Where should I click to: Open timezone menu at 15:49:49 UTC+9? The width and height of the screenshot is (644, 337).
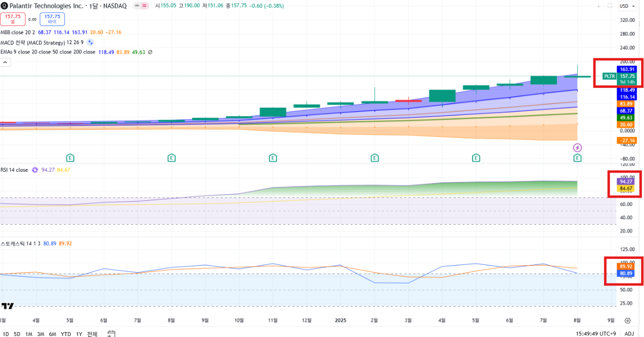tap(596, 334)
